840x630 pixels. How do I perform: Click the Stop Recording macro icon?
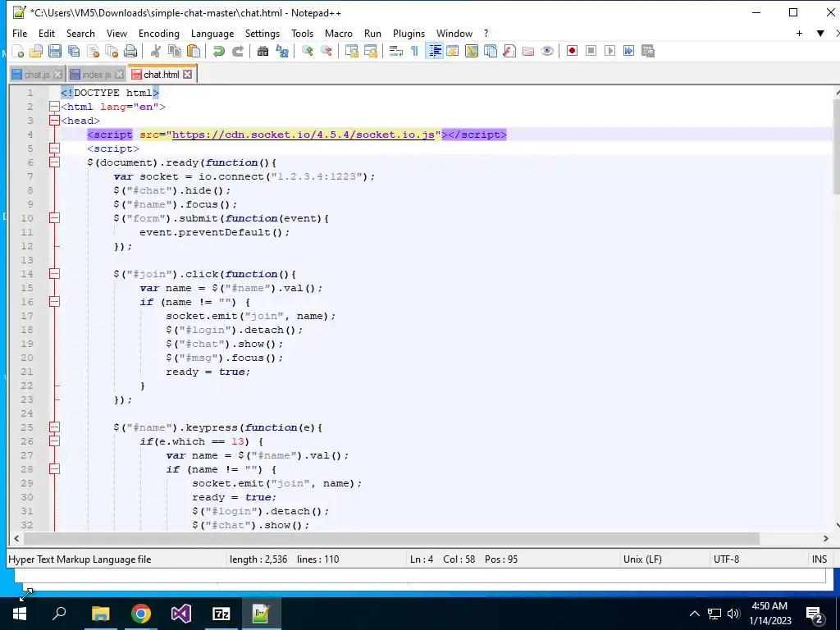(x=591, y=51)
